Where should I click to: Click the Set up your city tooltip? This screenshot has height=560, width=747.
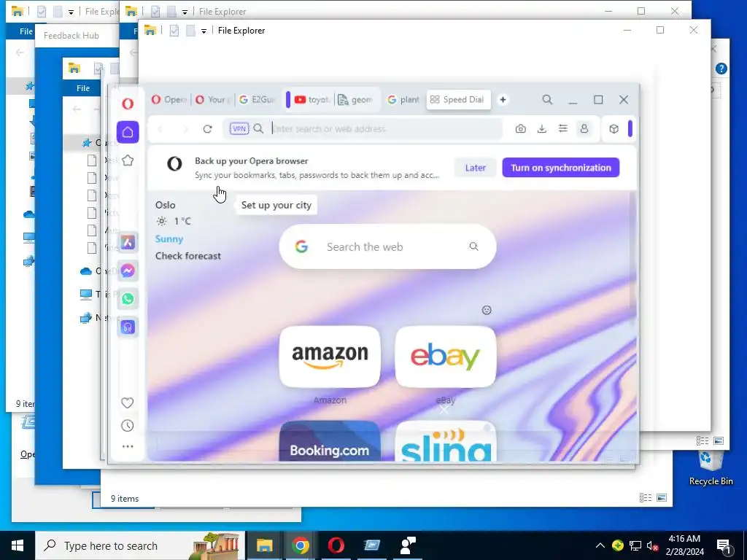point(276,205)
